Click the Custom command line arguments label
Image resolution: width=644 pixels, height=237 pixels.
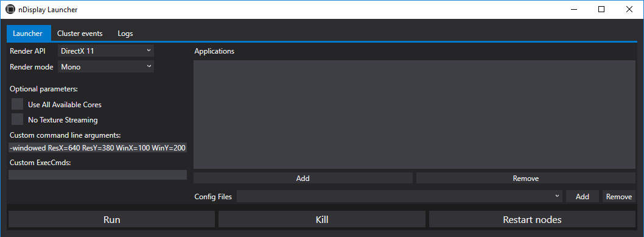pos(65,135)
